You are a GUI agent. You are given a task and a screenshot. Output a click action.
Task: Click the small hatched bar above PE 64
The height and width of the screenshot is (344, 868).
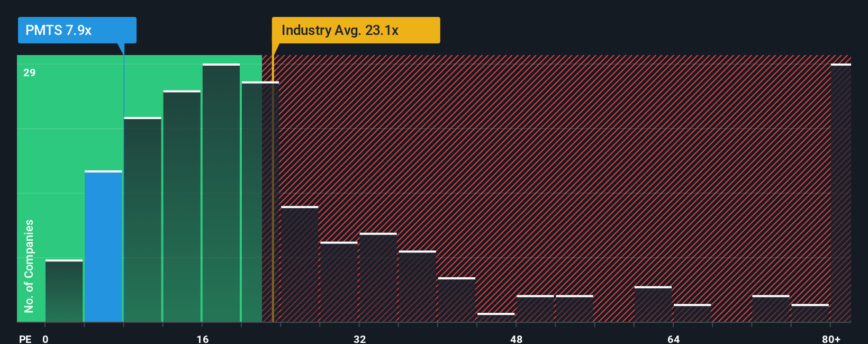coord(692,313)
